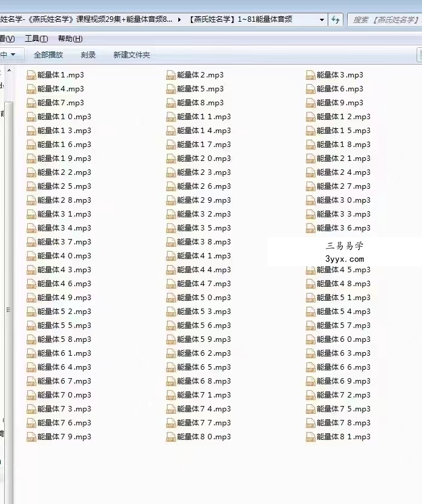Viewport: 422px width, 504px height.
Task: Select file name 能量体77.mp3
Action: [x=204, y=423]
